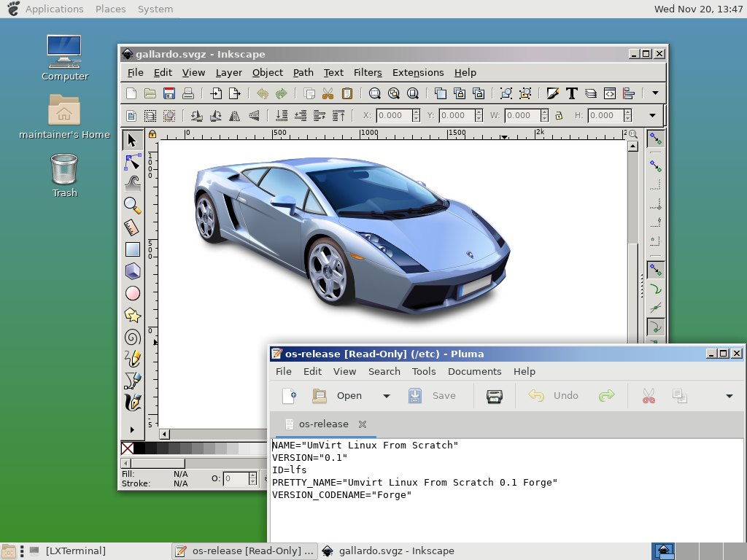Expand the Open recent files arrow in Pluma
Viewport: 747px width, 560px height.
[387, 396]
